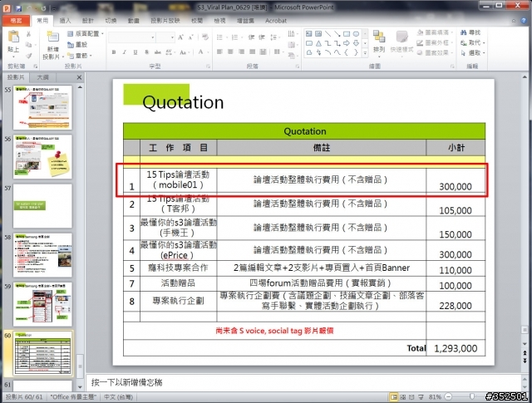Viewport: 532px width, 403px height.
Task: Select the Oval shape in gallery
Action: click(x=356, y=33)
